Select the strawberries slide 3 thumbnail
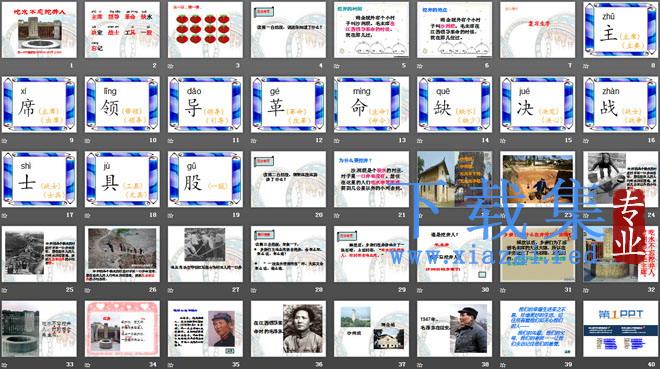 point(205,30)
